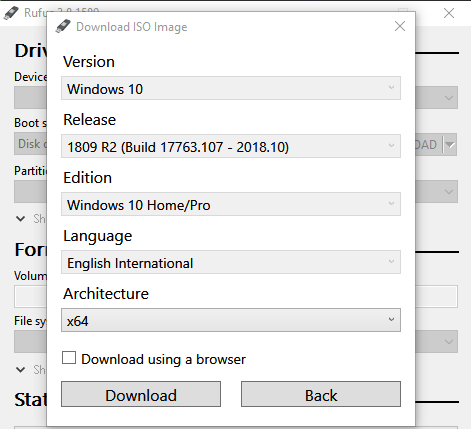Image resolution: width=471 pixels, height=429 pixels.
Task: Open the Device dropdown arrow in Rufus
Action: [x=449, y=98]
